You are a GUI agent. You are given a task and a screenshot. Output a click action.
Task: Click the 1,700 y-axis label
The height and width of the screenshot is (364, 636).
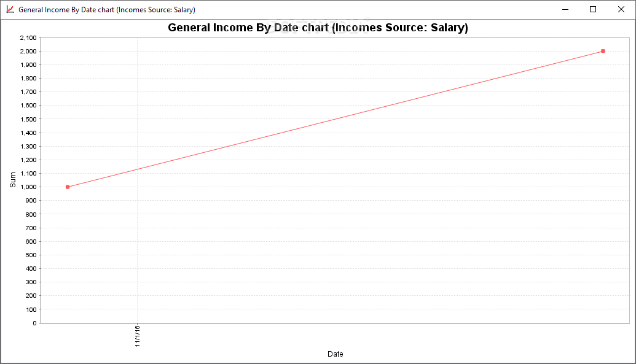[28, 92]
